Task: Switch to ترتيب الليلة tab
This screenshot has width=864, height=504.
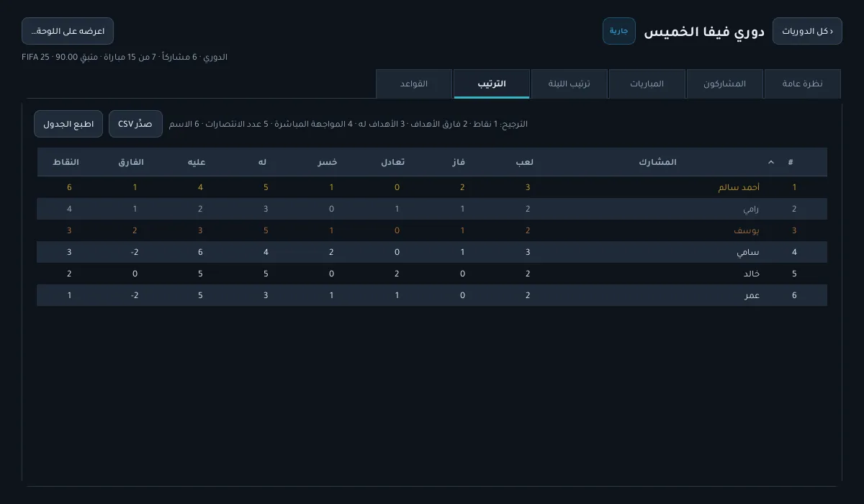Action: (x=569, y=84)
